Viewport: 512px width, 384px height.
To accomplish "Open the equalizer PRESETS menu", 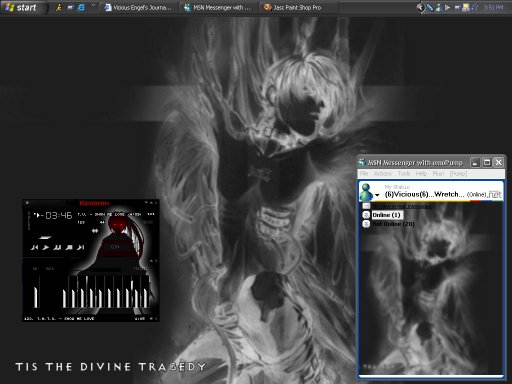I will tap(141, 268).
